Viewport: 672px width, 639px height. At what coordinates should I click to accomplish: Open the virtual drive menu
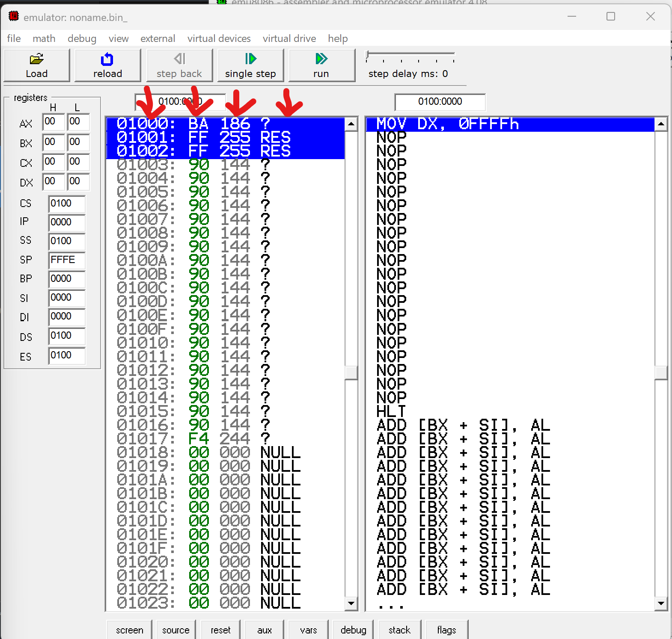pyautogui.click(x=289, y=38)
